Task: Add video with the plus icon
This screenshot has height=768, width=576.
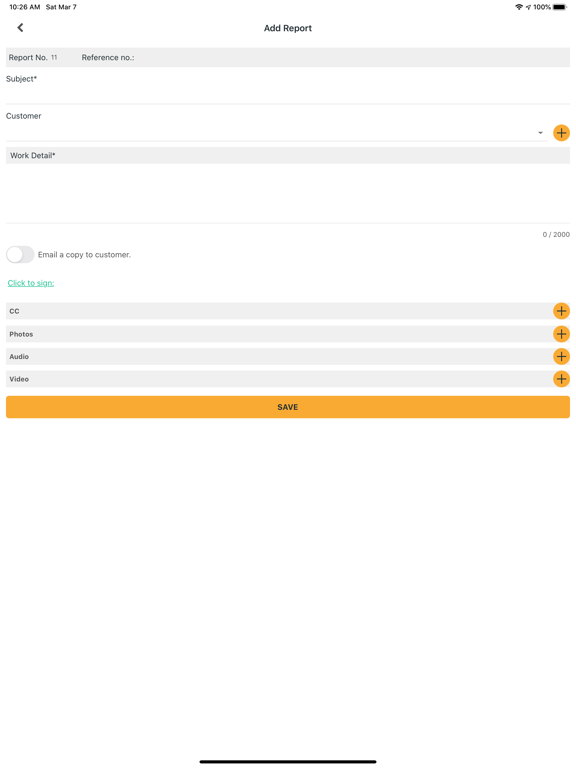Action: click(x=561, y=379)
